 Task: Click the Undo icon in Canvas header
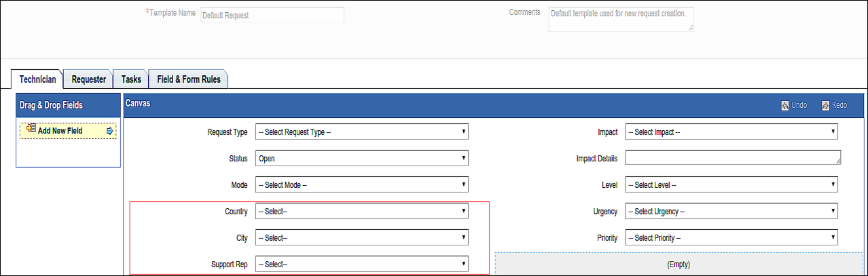pos(785,106)
